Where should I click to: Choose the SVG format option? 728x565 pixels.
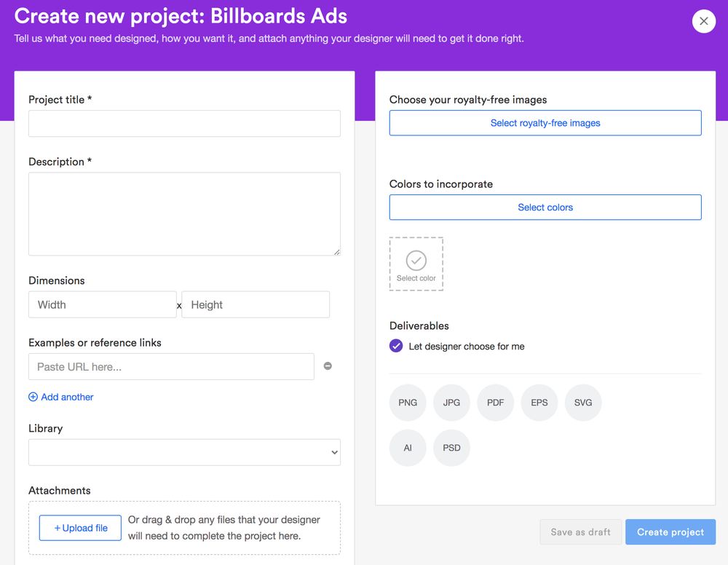coord(583,403)
